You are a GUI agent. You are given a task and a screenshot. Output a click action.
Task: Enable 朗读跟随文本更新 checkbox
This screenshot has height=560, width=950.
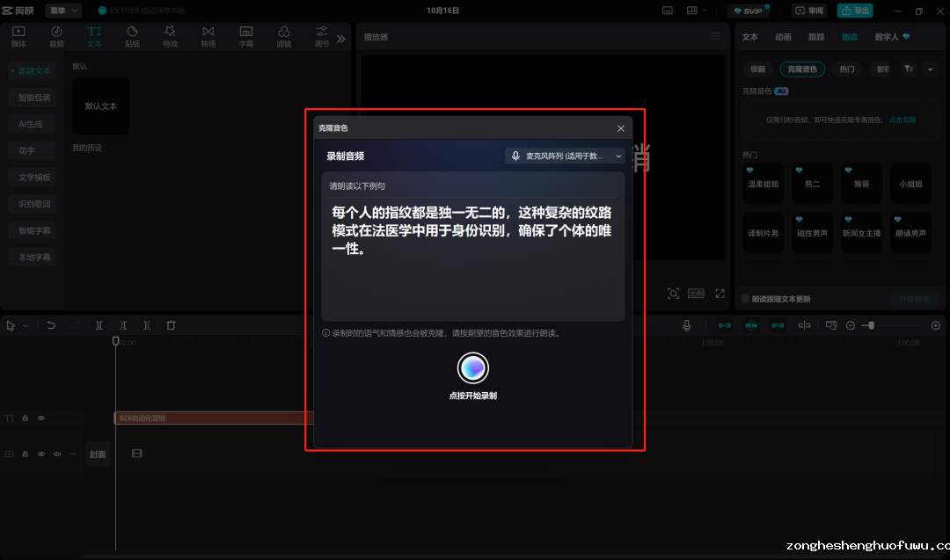[746, 299]
